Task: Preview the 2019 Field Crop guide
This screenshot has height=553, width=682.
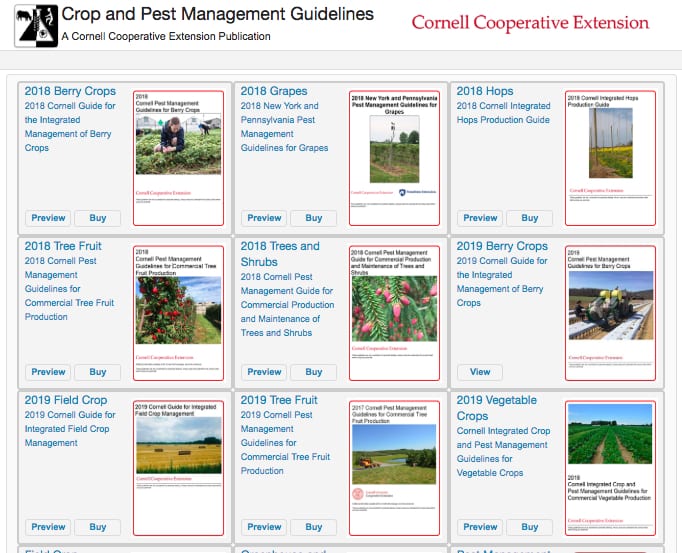Action: click(48, 527)
